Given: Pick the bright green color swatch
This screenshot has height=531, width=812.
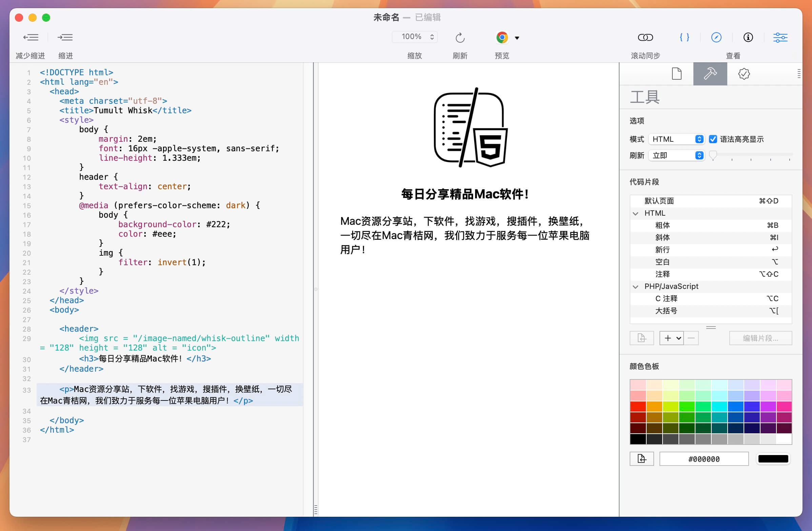Looking at the screenshot, I should click(687, 407).
